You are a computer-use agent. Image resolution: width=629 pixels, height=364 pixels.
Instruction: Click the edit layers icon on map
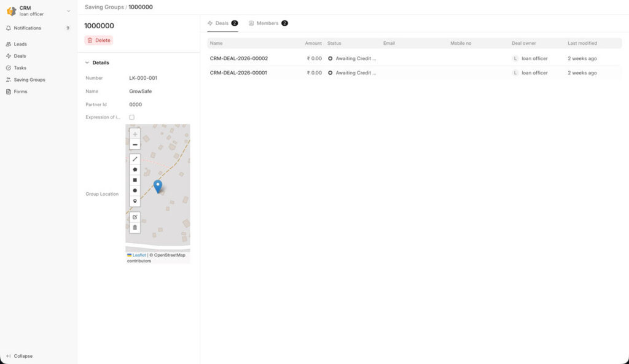coord(135,217)
